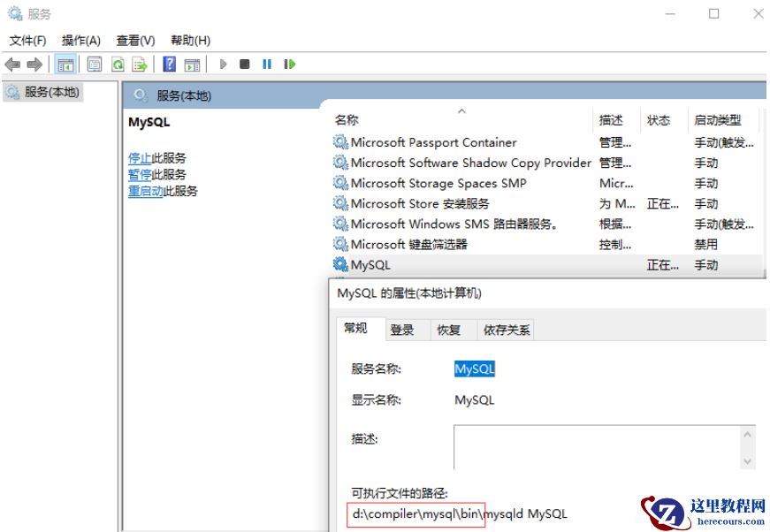Click the 服务(本地) panel header
The height and width of the screenshot is (532, 770).
183,95
